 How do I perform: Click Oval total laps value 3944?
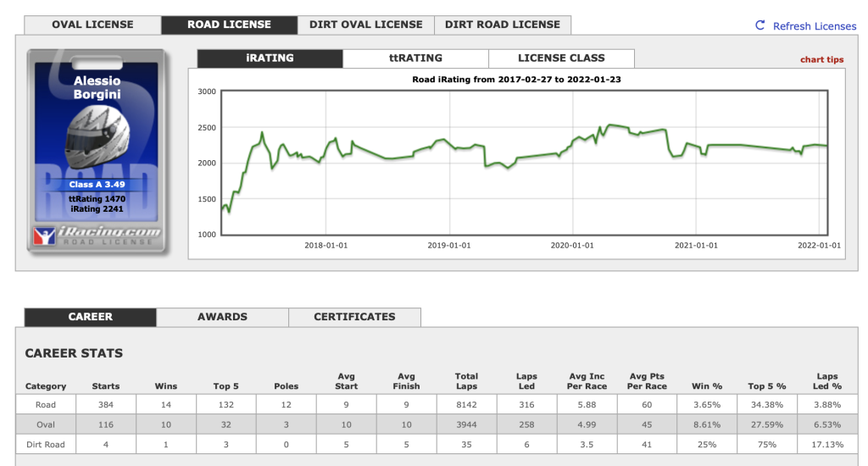tap(467, 424)
